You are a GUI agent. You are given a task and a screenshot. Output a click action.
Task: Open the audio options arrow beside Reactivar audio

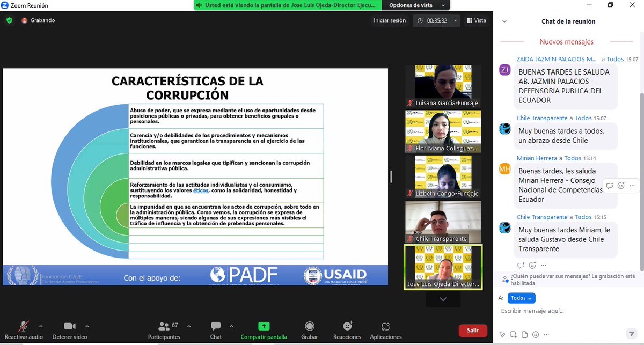pyautogui.click(x=41, y=326)
